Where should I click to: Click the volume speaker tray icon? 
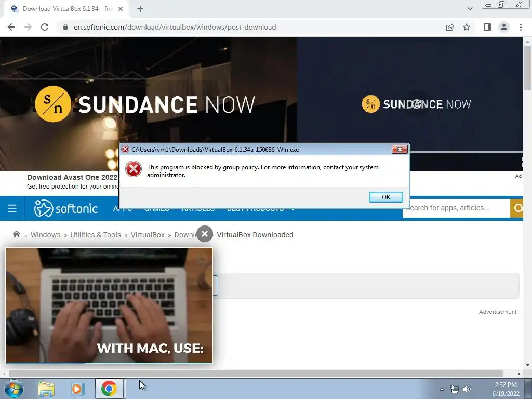coord(467,389)
